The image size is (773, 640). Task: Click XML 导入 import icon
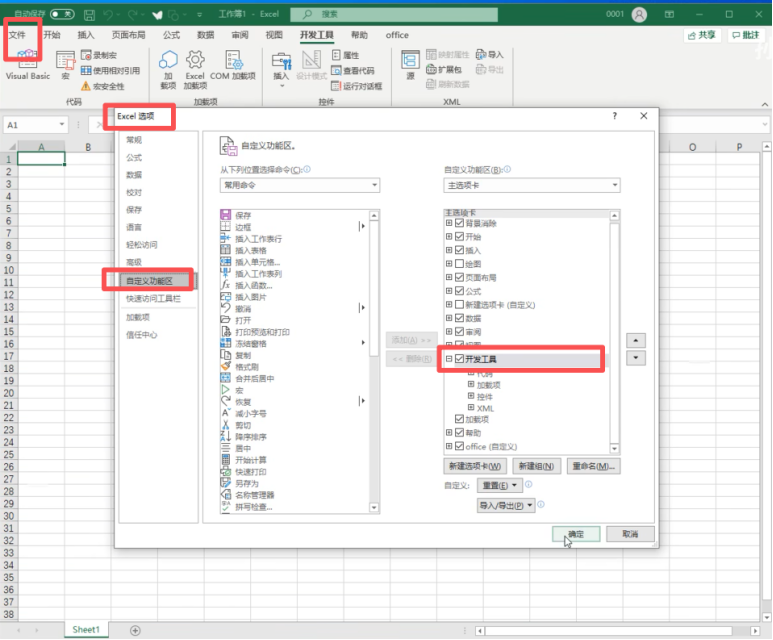coord(481,54)
